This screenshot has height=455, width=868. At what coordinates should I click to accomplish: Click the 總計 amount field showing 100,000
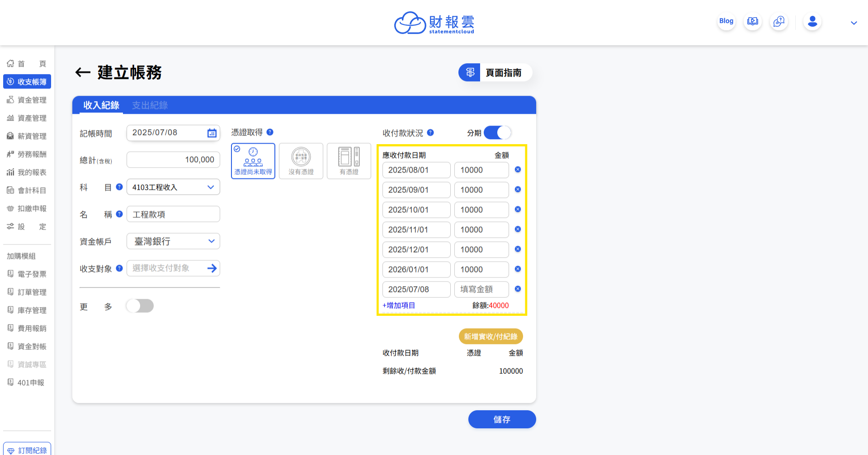click(x=173, y=159)
